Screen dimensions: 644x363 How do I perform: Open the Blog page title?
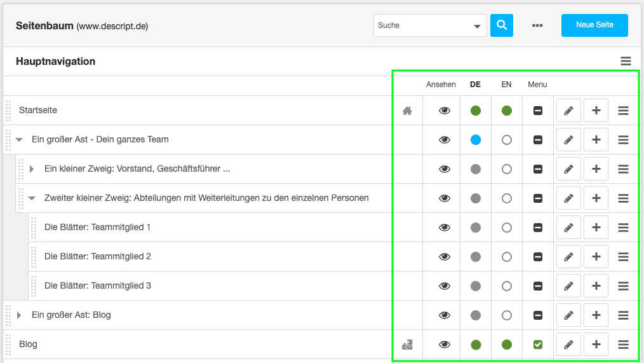tap(28, 344)
